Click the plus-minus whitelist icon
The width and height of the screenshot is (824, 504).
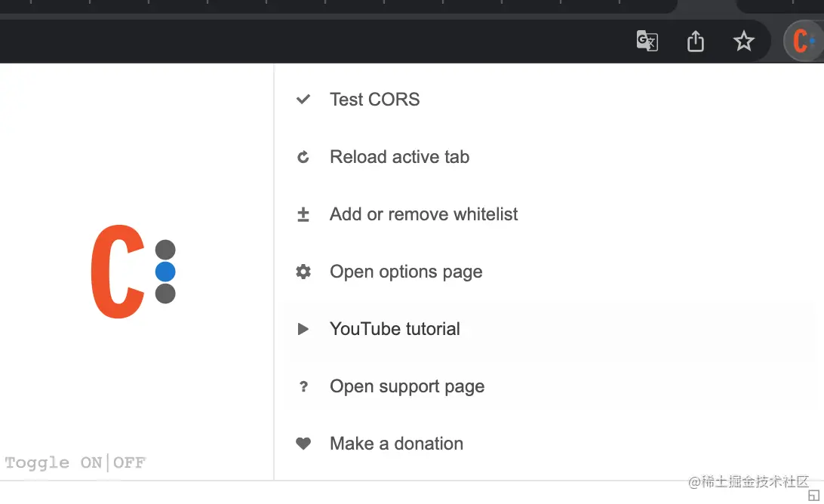click(x=303, y=214)
